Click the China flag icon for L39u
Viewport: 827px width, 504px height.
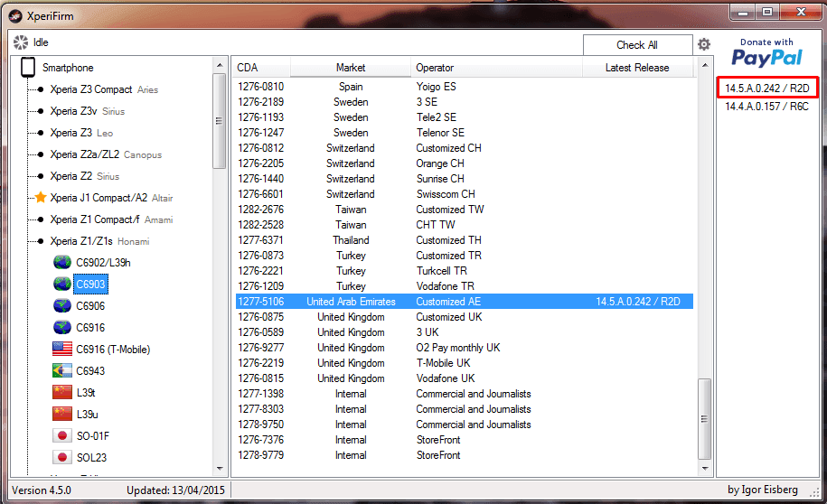click(x=62, y=414)
